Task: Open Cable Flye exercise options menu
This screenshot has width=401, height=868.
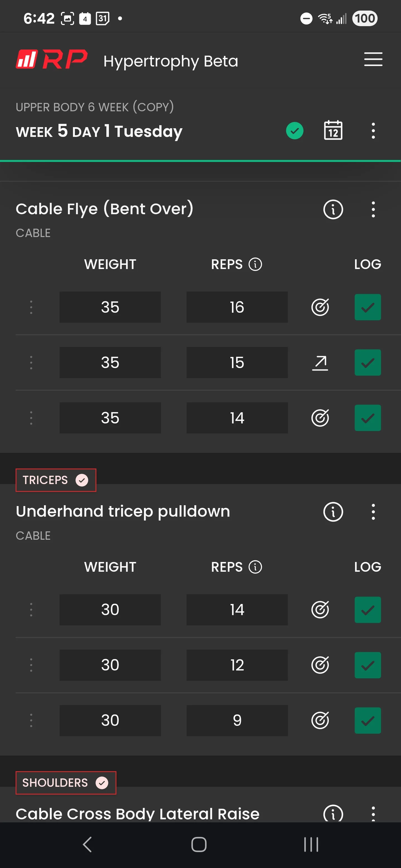Action: (373, 209)
